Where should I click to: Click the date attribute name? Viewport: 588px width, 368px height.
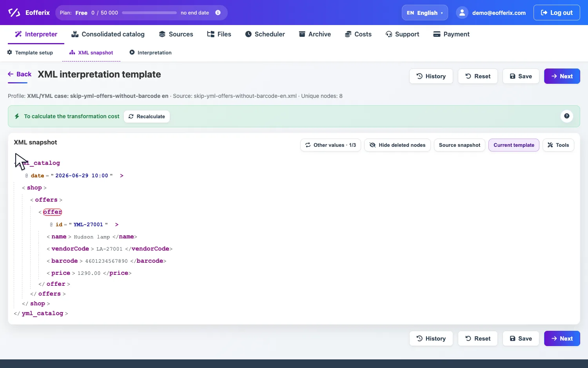38,175
